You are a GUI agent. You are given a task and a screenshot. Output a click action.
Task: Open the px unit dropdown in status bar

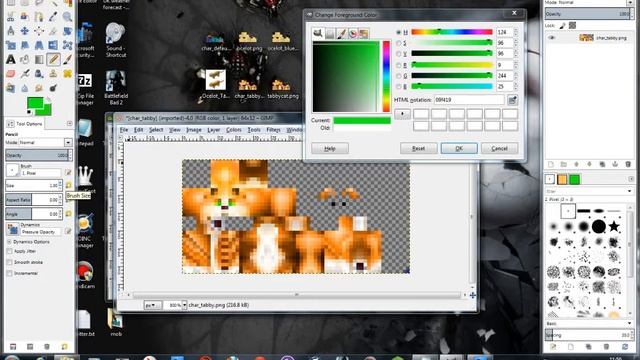(x=153, y=305)
